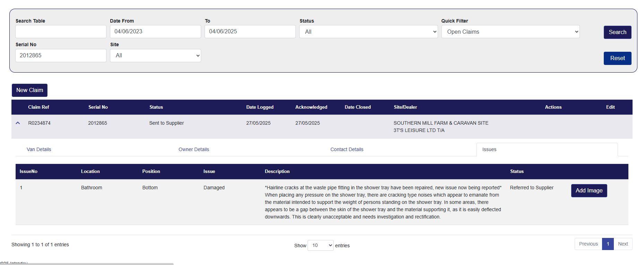
Task: Add Image to issue 1
Action: 589,191
